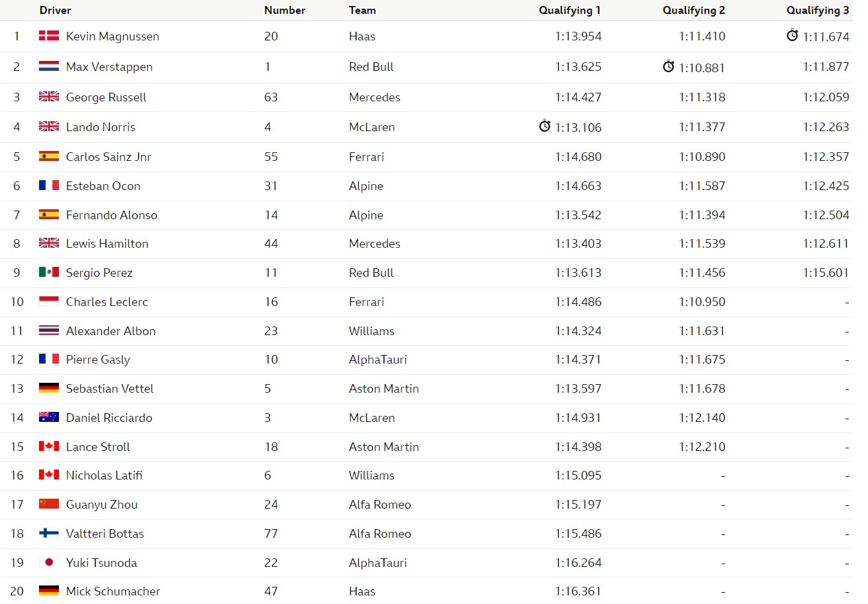Click the Danish flag next to Kevin Magnussen
The height and width of the screenshot is (604, 868).
pyautogui.click(x=49, y=36)
